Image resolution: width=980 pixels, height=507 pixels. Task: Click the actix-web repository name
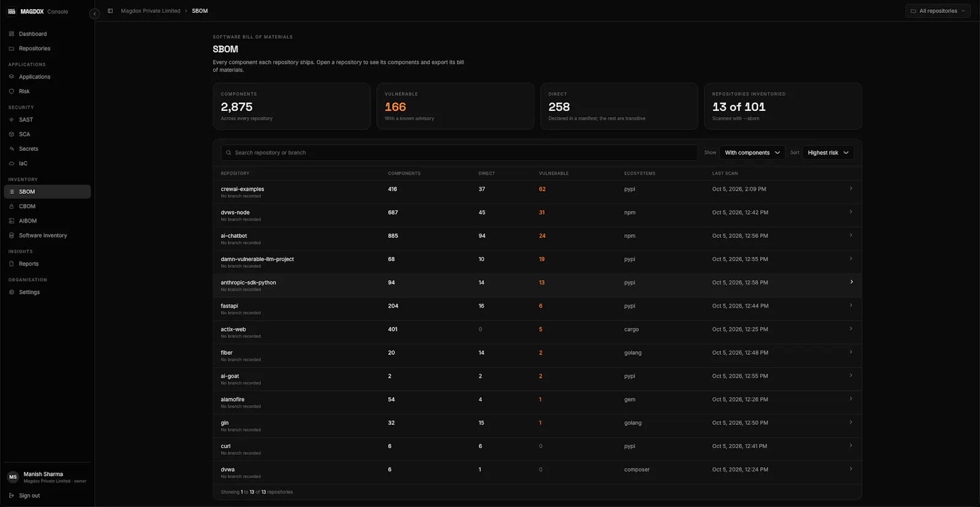[x=233, y=329]
